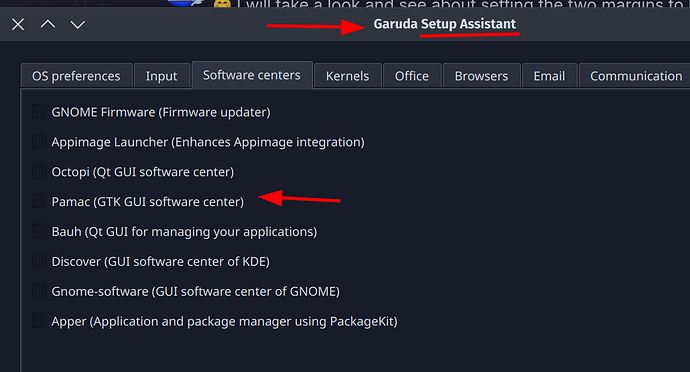Enable Discover KDE software center checkbox

click(39, 262)
